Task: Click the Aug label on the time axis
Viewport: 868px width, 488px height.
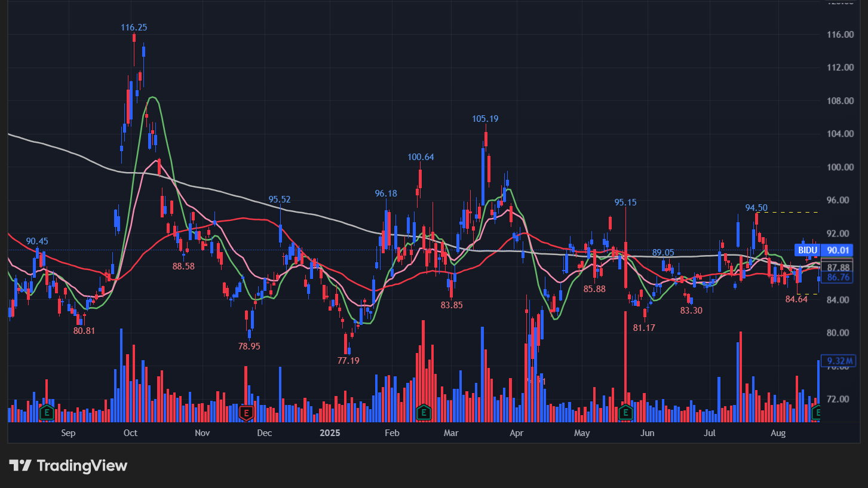Action: pos(777,433)
